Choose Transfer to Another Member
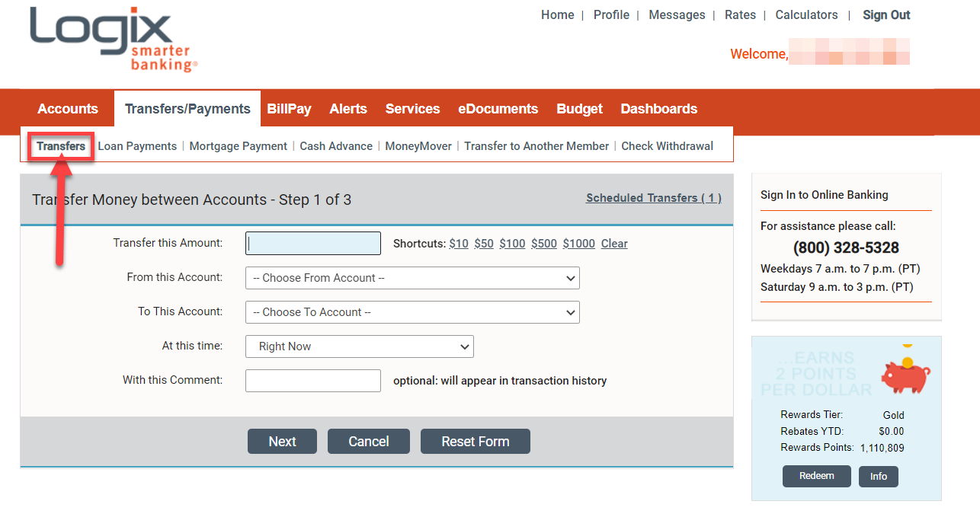The width and height of the screenshot is (980, 514). point(536,145)
